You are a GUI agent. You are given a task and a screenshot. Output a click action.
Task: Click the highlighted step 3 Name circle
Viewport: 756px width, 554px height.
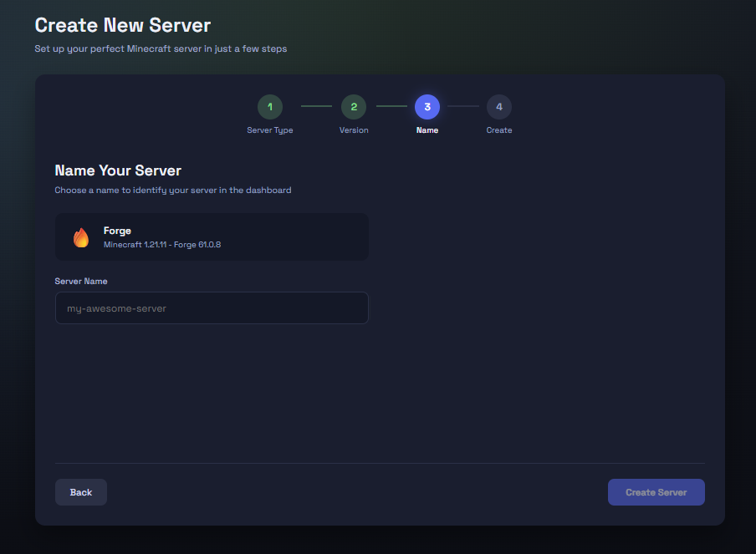tap(427, 107)
